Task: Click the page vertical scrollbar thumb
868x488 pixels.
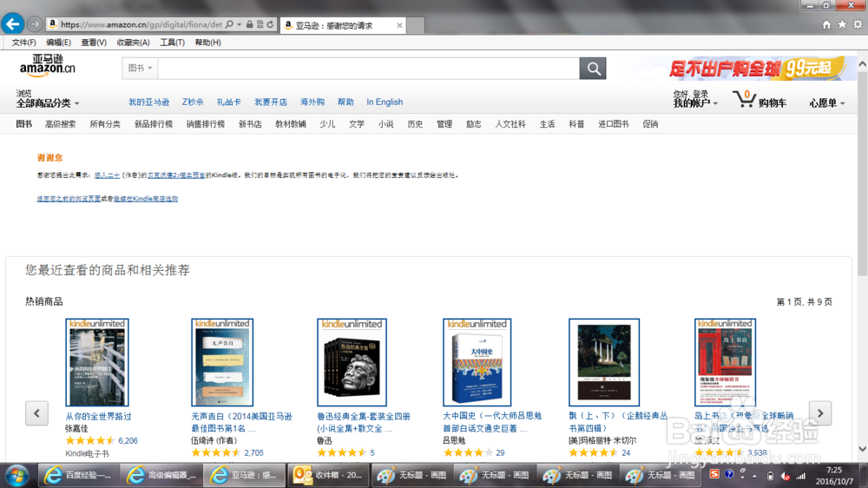Action: [863, 173]
